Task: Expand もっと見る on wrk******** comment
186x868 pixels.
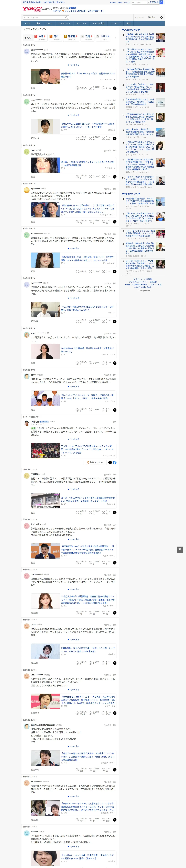Action: tap(73, 248)
